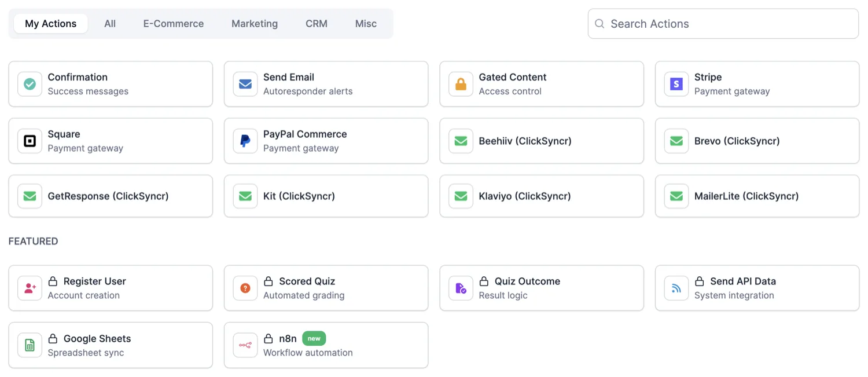Click the Quiz Outcome title

click(528, 281)
